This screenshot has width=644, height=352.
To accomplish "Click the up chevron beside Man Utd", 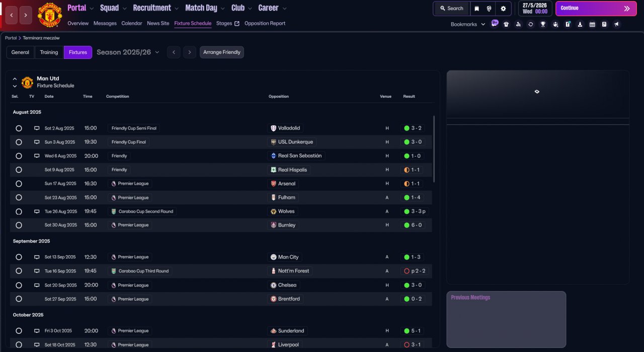I will [15, 79].
